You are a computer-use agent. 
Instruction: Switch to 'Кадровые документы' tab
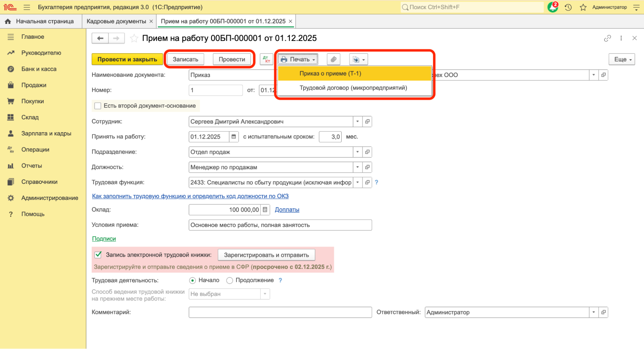(116, 21)
